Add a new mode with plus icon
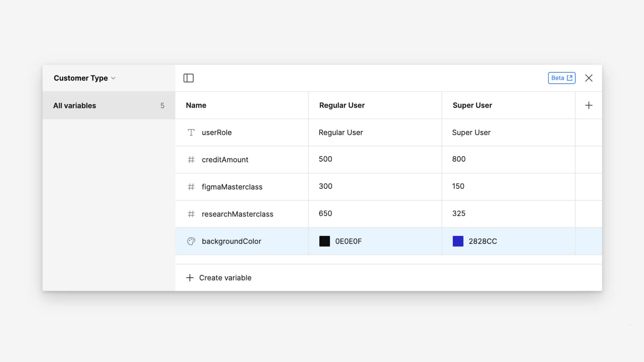The width and height of the screenshot is (644, 362). (x=589, y=105)
